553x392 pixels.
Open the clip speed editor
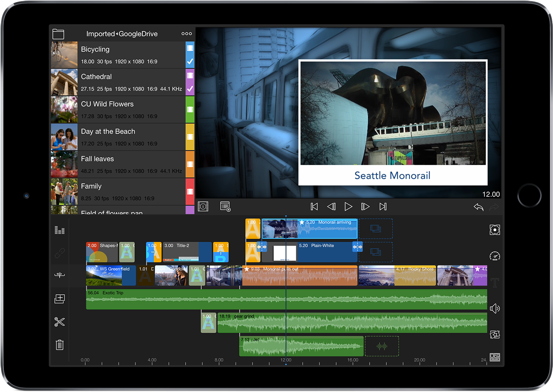[x=495, y=256]
